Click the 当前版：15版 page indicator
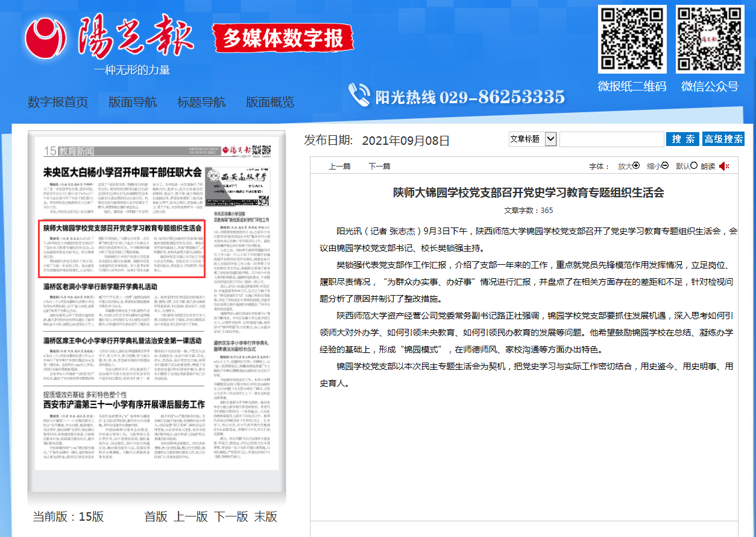The image size is (756, 537). [68, 516]
